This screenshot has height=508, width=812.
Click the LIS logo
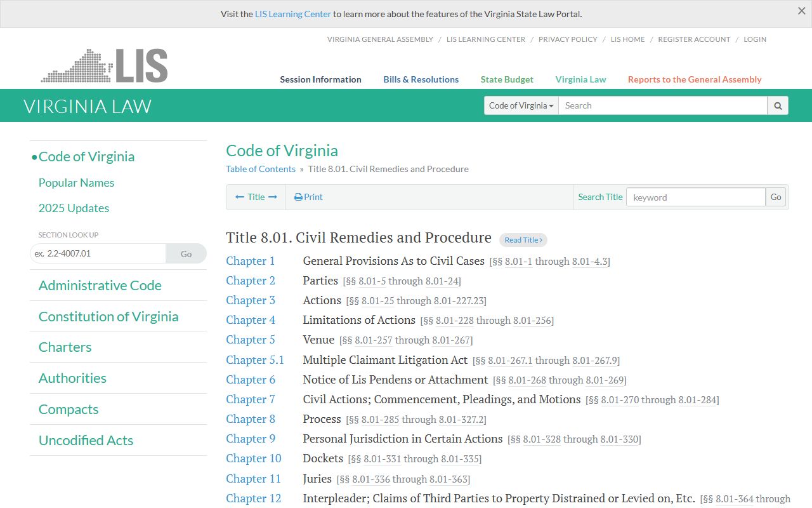(105, 65)
